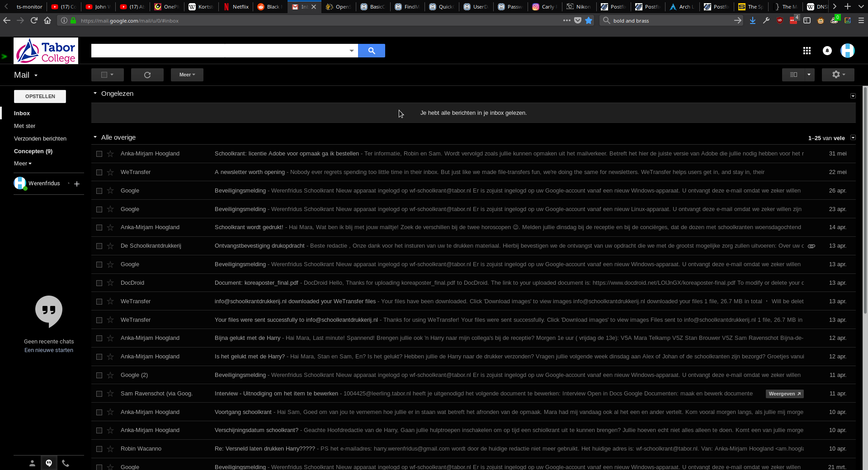Expand the Meer toolbar dropdown
Image resolution: width=868 pixels, height=470 pixels.
pos(187,75)
